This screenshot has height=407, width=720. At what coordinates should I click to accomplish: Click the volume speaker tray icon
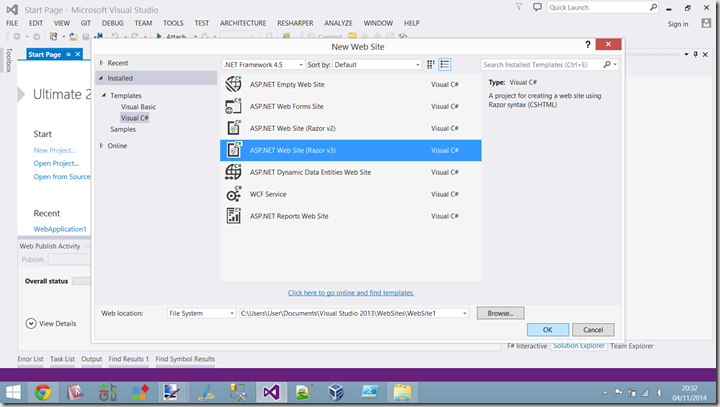(x=659, y=393)
